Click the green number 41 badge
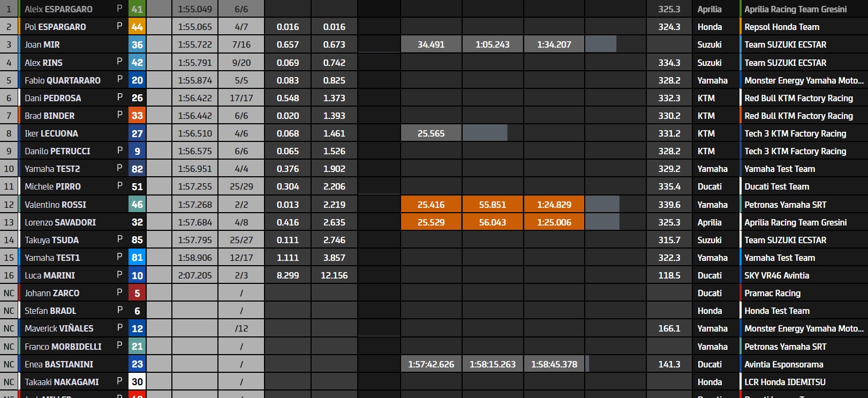Image resolution: width=868 pixels, height=398 pixels. click(137, 9)
